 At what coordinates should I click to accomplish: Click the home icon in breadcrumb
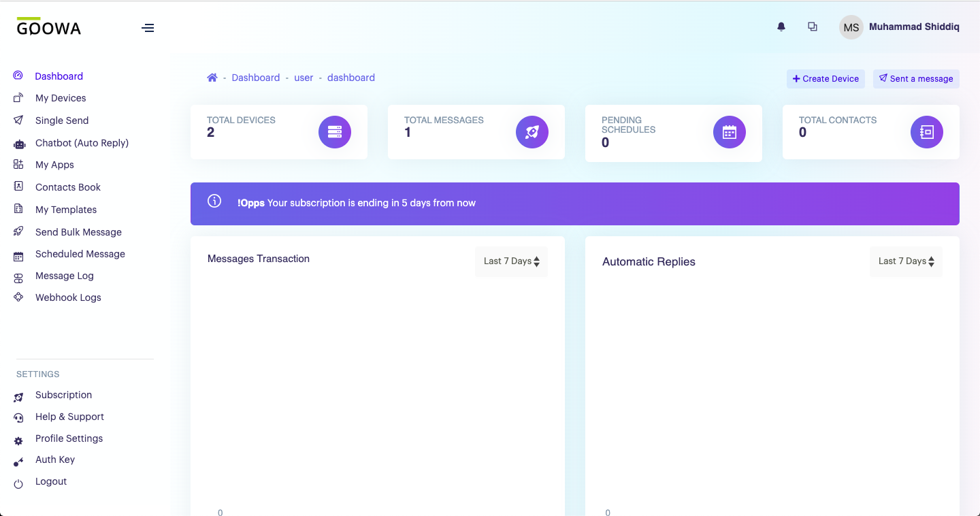point(212,78)
